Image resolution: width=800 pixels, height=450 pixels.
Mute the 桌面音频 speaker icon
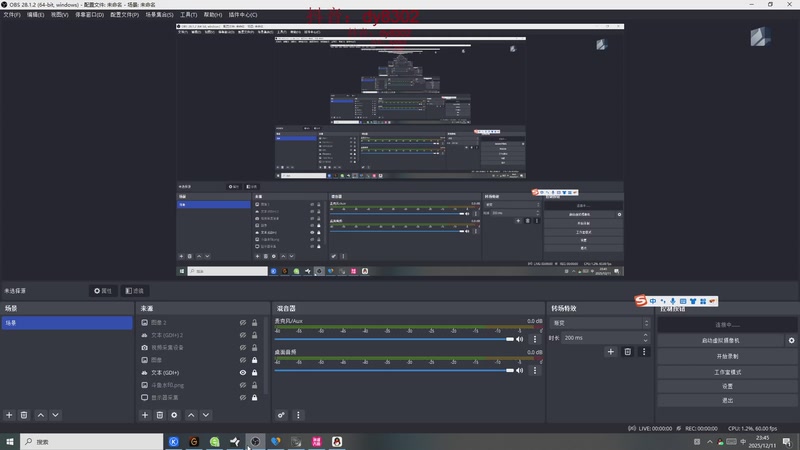pos(520,370)
